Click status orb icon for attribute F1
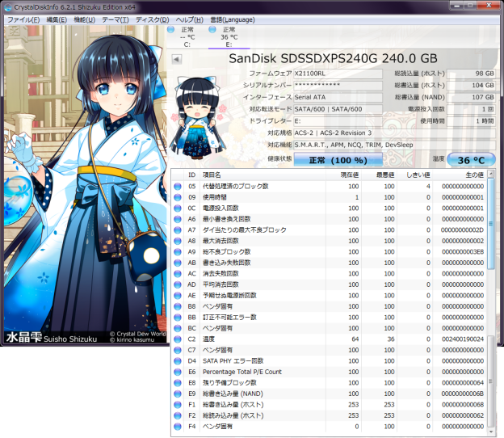This screenshot has height=438, width=504. point(178,405)
